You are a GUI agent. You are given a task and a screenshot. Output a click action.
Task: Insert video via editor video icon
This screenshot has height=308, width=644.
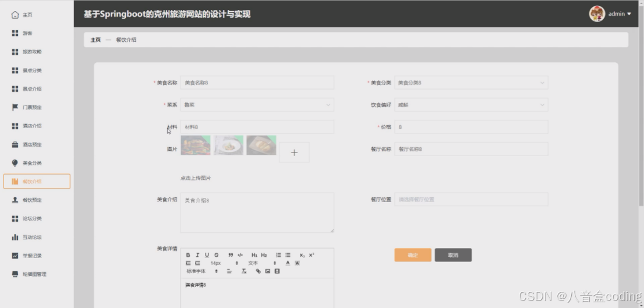[277, 271]
